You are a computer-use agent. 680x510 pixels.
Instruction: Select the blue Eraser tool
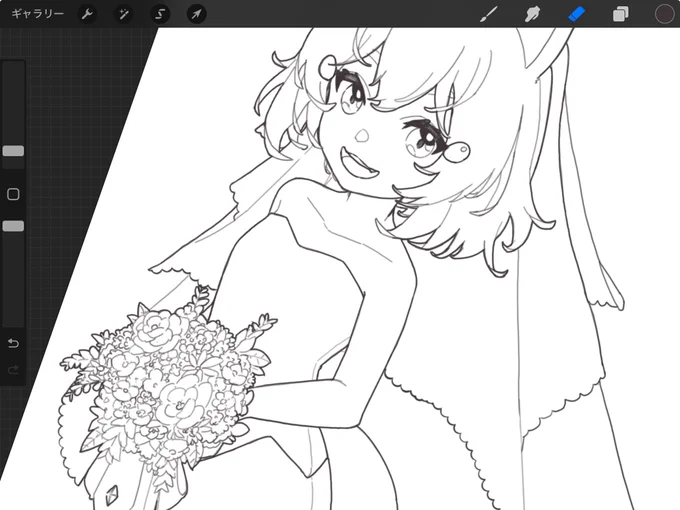click(x=576, y=14)
